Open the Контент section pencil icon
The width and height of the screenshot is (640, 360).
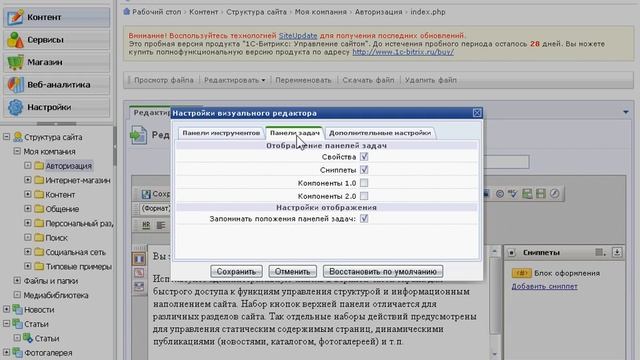click(15, 17)
